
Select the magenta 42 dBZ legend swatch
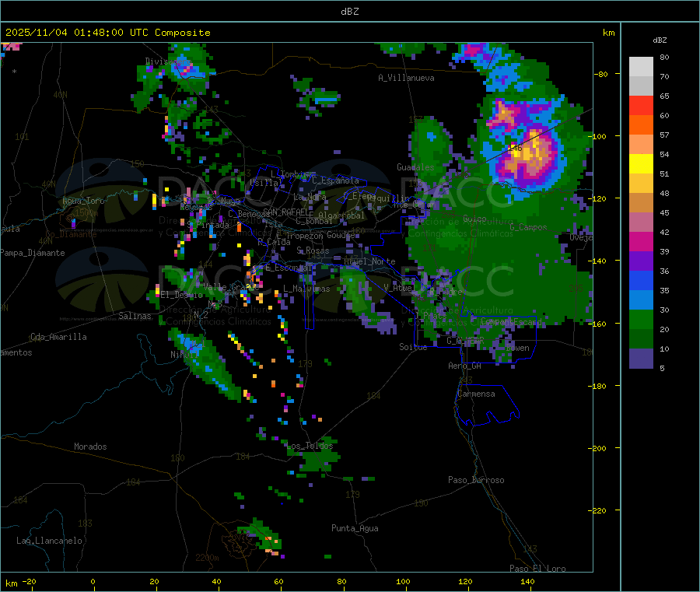(x=641, y=241)
